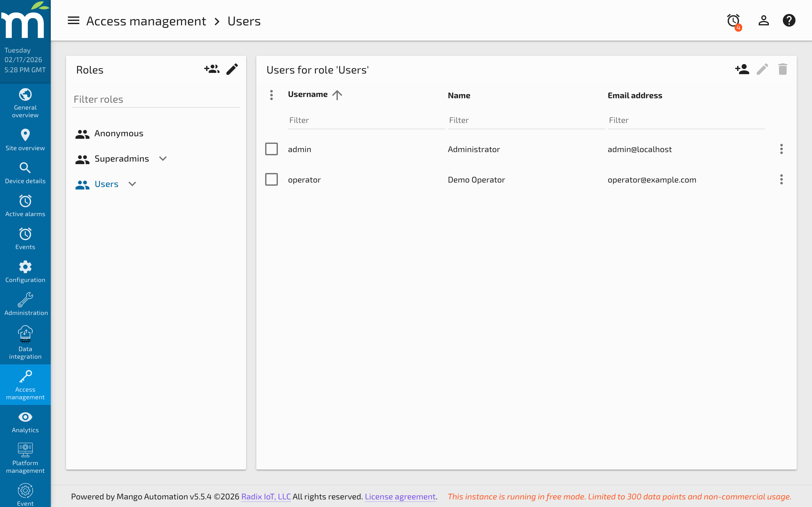Screen dimensions: 812x507
Task: Click the Access management breadcrumb
Action: pyautogui.click(x=146, y=21)
